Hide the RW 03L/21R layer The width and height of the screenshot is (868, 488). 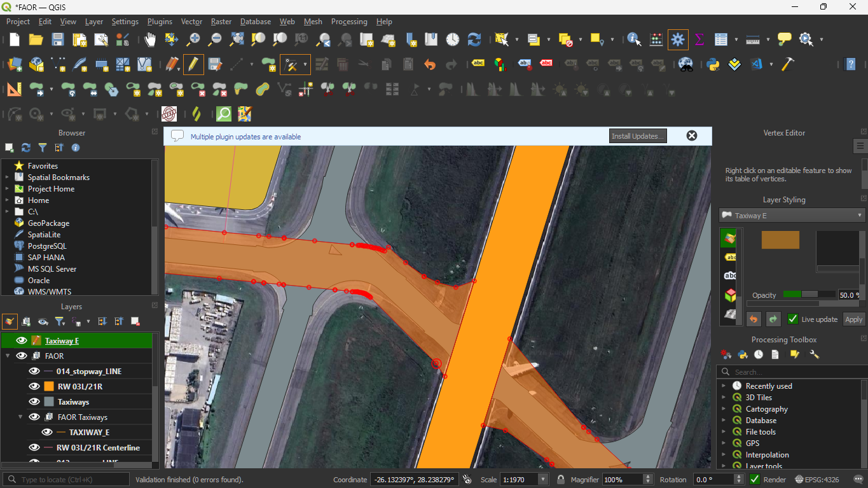(34, 386)
